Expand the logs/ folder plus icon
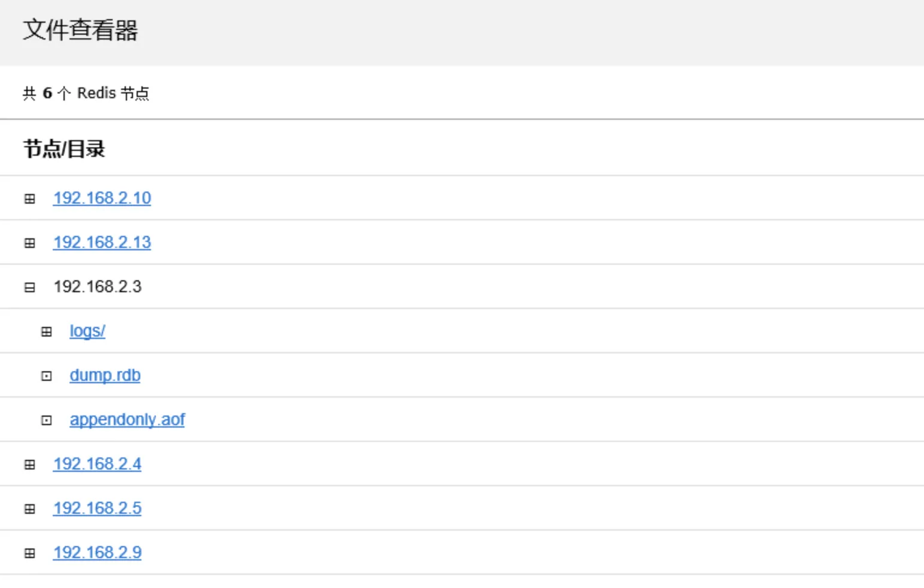The width and height of the screenshot is (924, 588). pyautogui.click(x=46, y=332)
